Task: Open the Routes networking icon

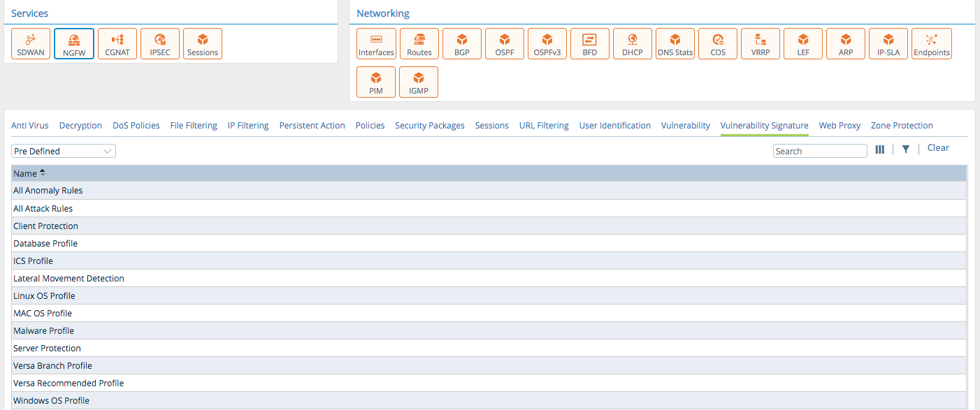Action: (x=419, y=43)
